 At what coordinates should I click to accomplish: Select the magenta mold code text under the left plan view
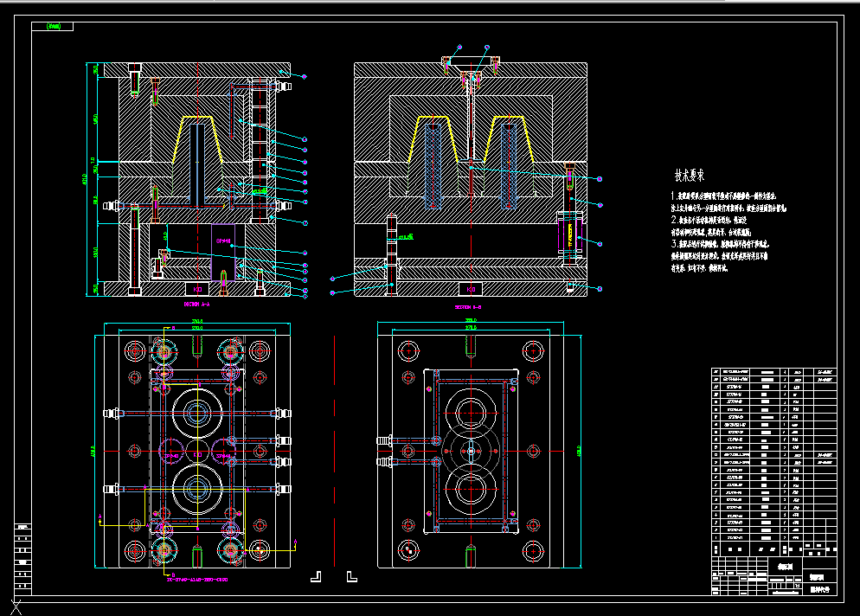tap(197, 580)
